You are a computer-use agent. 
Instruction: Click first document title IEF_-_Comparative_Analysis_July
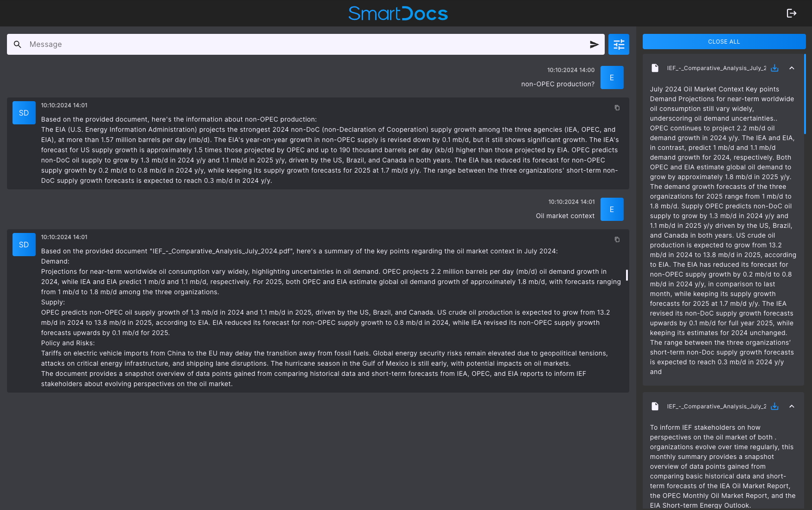click(x=716, y=68)
